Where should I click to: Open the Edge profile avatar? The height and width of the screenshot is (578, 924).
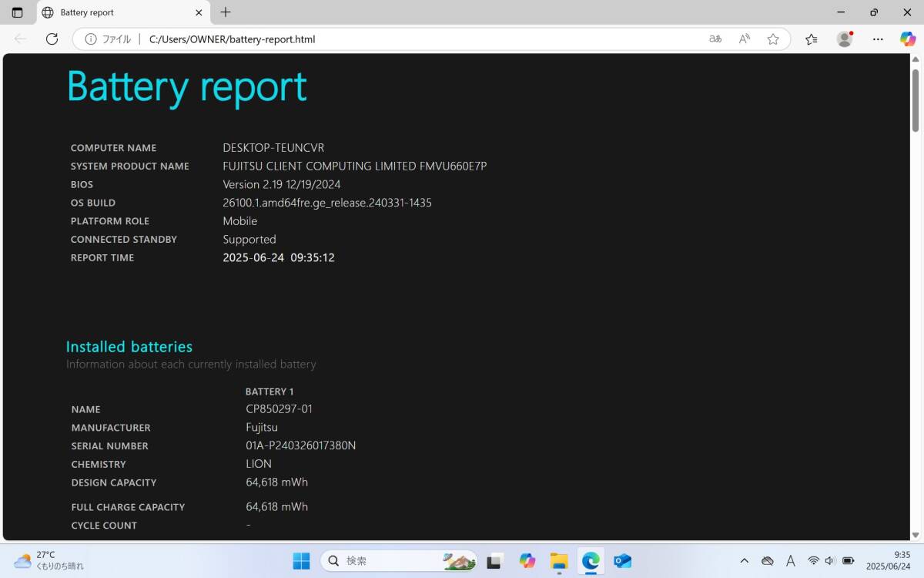[845, 39]
